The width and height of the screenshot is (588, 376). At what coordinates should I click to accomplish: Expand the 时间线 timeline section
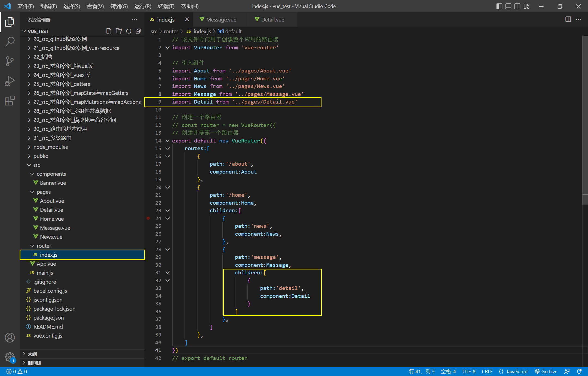click(82, 363)
